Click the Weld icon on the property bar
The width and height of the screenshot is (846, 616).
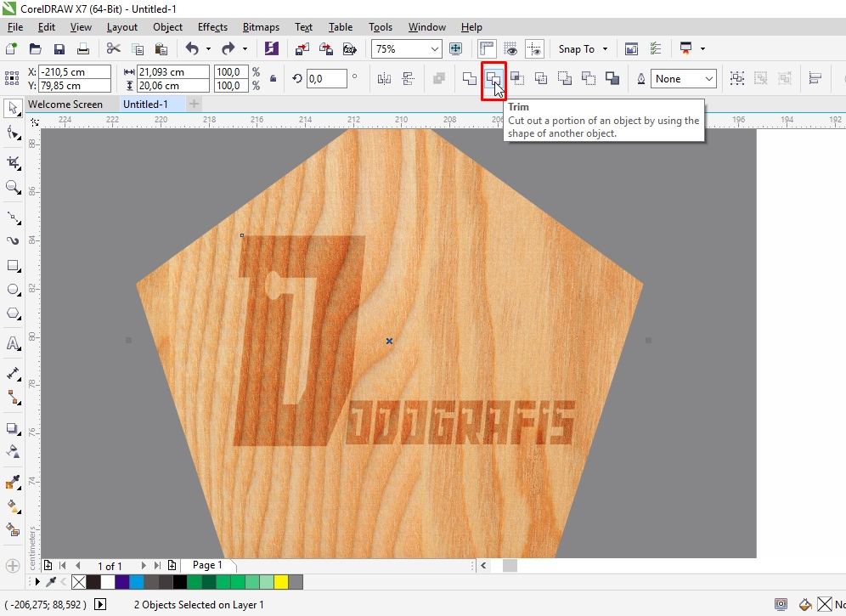pos(470,78)
